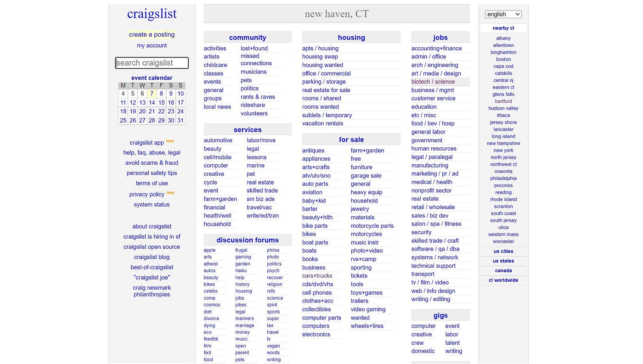Open craig newmark philanthropies link
643x364 pixels.
[x=152, y=291]
